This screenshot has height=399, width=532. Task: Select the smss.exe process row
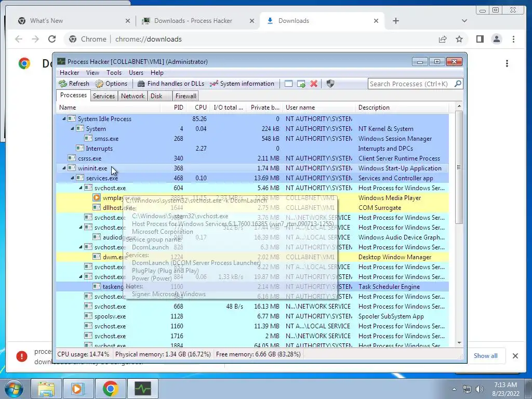(252, 138)
